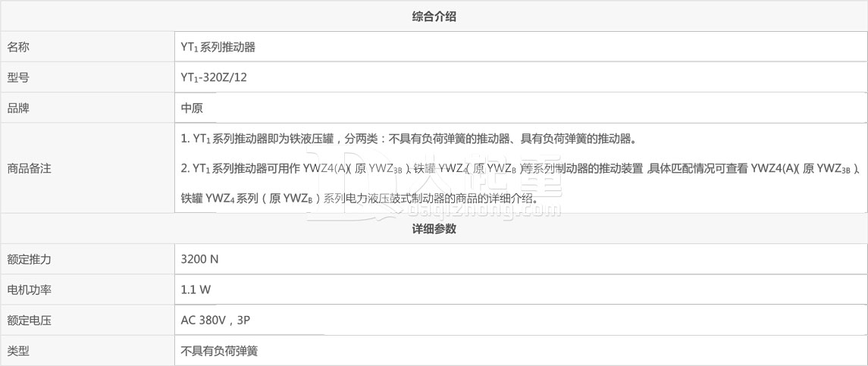Click the 综合介绍 section header
This screenshot has width=868, height=366.
point(434,16)
